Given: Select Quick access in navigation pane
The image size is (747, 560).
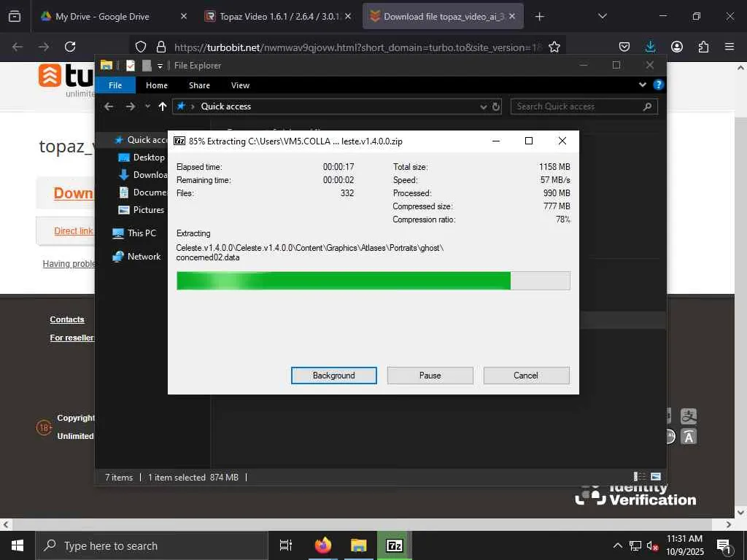Looking at the screenshot, I should (141, 139).
